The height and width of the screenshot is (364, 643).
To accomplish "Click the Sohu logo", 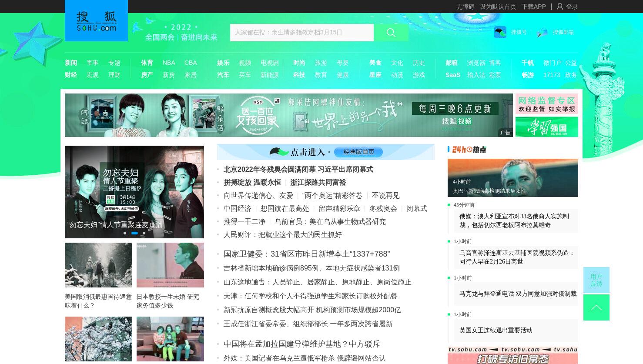I will coord(96,21).
